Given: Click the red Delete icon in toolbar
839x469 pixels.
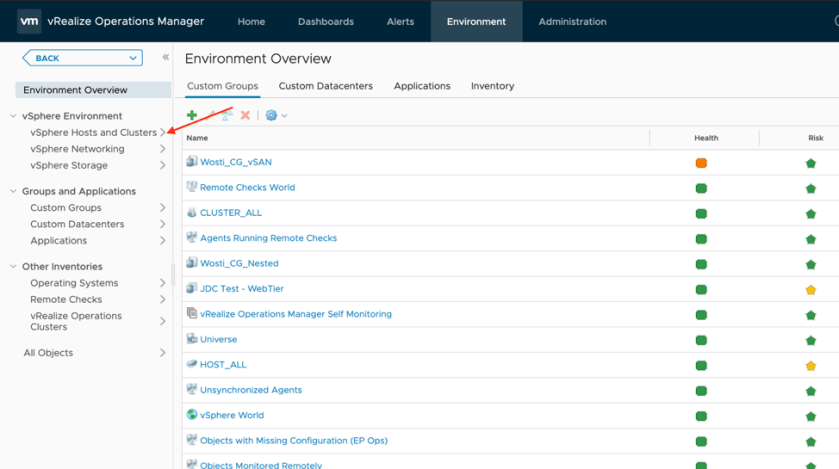Looking at the screenshot, I should pyautogui.click(x=245, y=115).
